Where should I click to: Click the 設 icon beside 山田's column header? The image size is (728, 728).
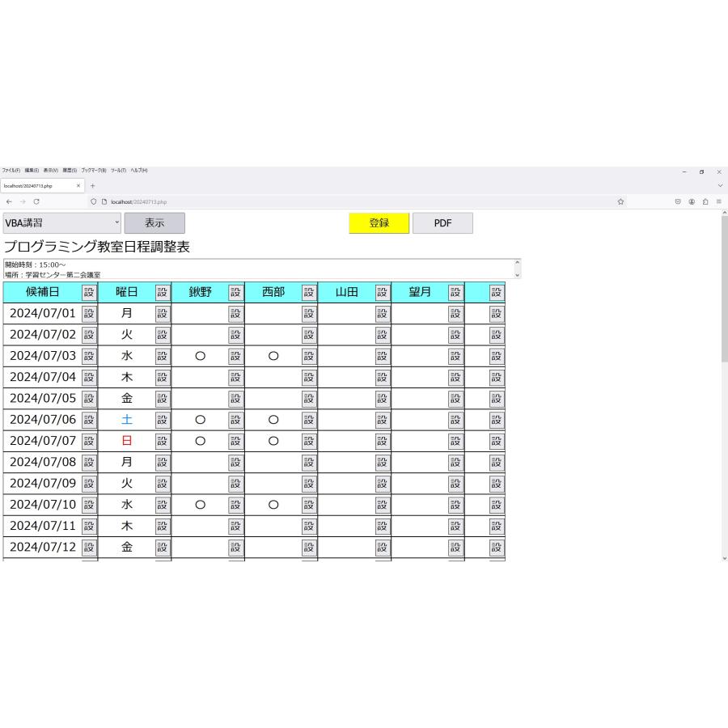[381, 292]
